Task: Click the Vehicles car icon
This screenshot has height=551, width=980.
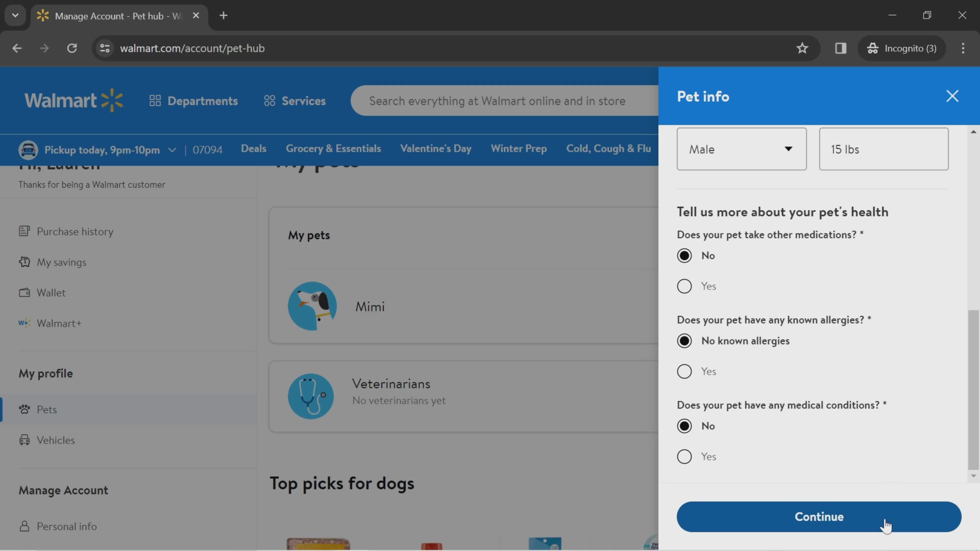Action: click(24, 440)
